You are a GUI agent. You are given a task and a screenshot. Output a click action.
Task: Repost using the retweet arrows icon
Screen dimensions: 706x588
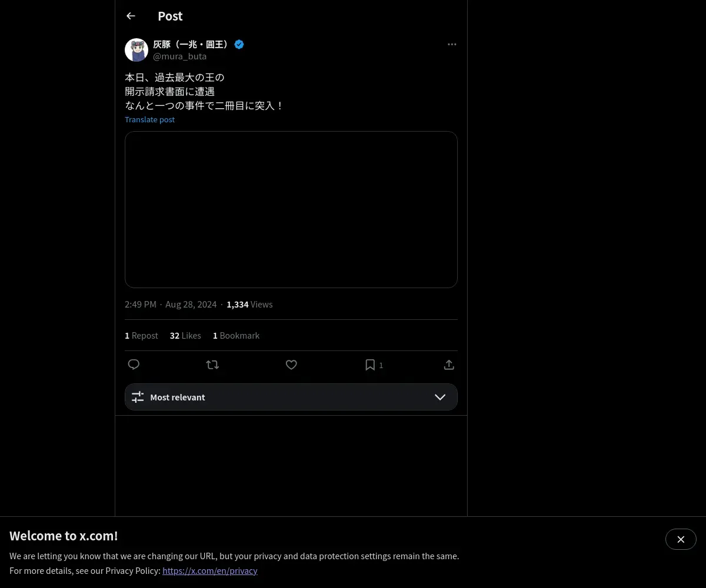tap(212, 365)
